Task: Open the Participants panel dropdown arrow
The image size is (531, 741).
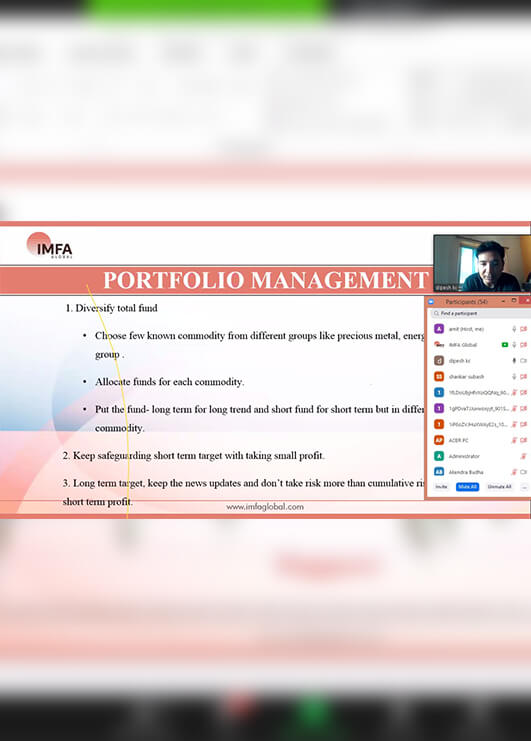Action: pos(504,301)
